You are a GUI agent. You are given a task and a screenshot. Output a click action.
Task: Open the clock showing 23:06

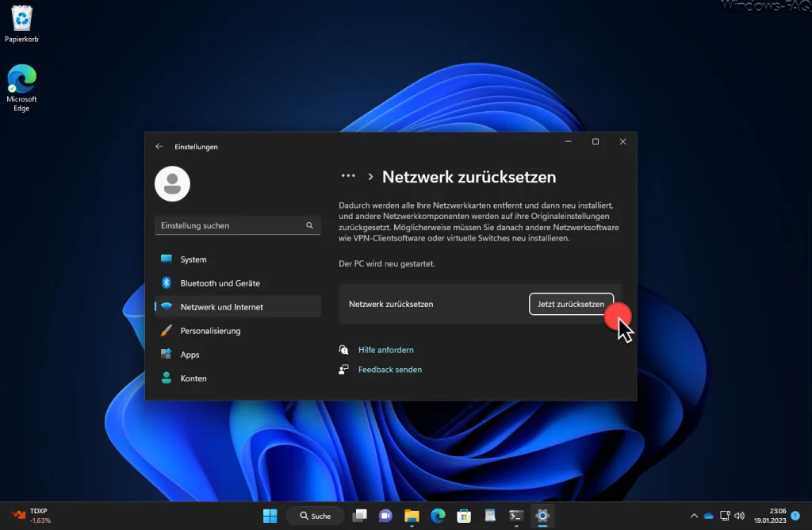point(769,516)
